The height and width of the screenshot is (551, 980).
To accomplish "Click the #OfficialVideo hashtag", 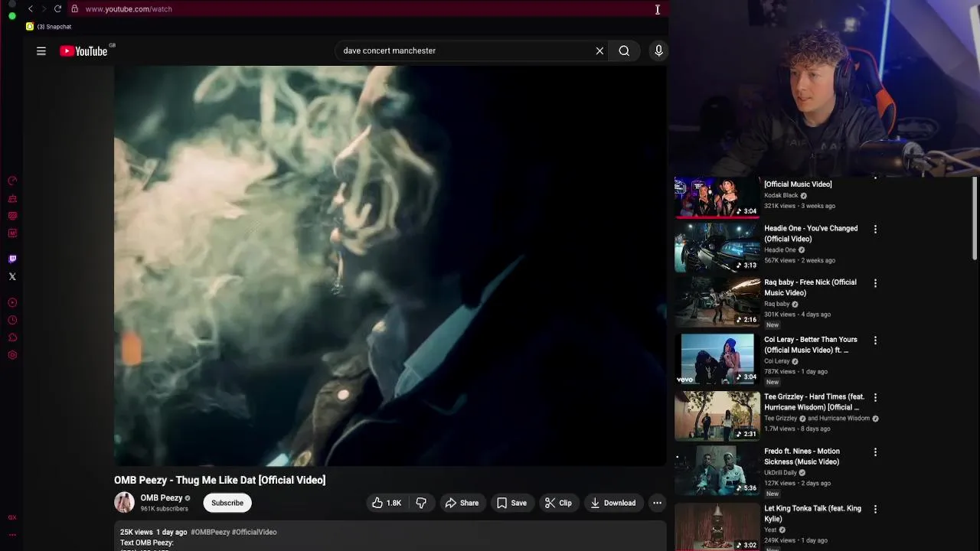I will tap(254, 532).
